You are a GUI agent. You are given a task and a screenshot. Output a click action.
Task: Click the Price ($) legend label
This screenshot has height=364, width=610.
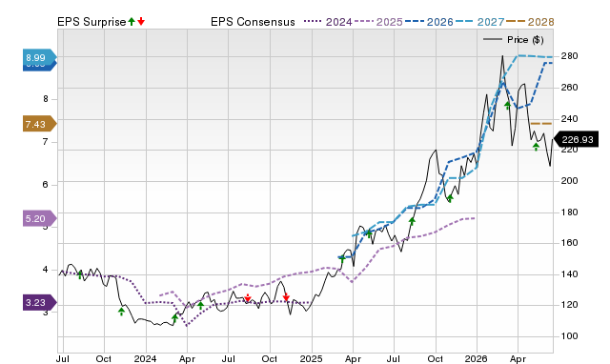click(525, 40)
